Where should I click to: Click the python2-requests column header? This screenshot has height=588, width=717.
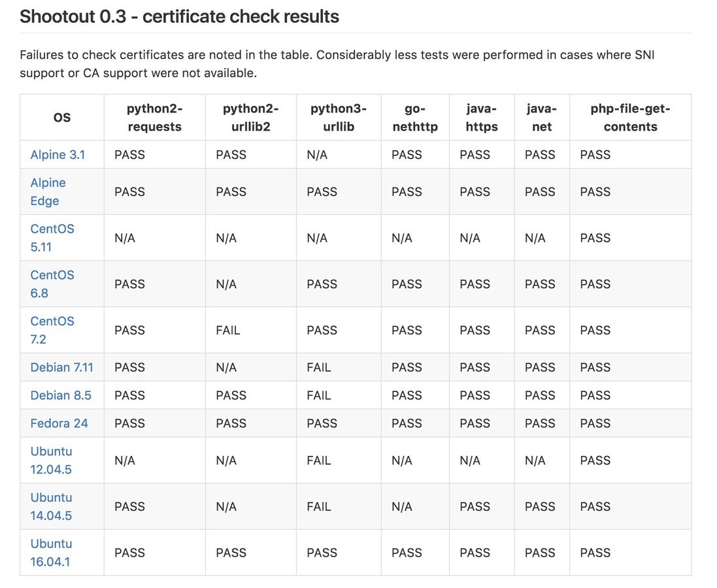pyautogui.click(x=154, y=118)
